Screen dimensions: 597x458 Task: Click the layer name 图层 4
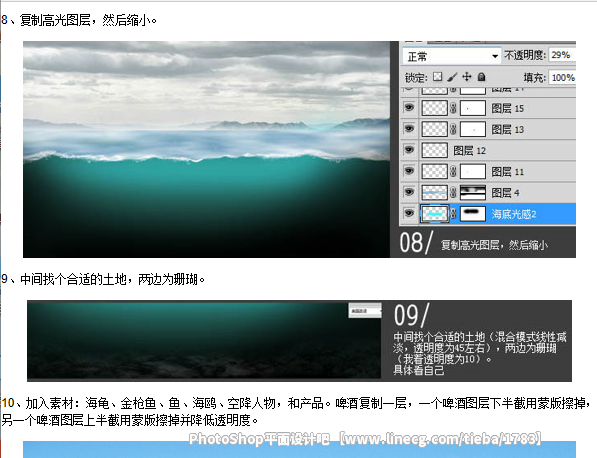pos(505,193)
